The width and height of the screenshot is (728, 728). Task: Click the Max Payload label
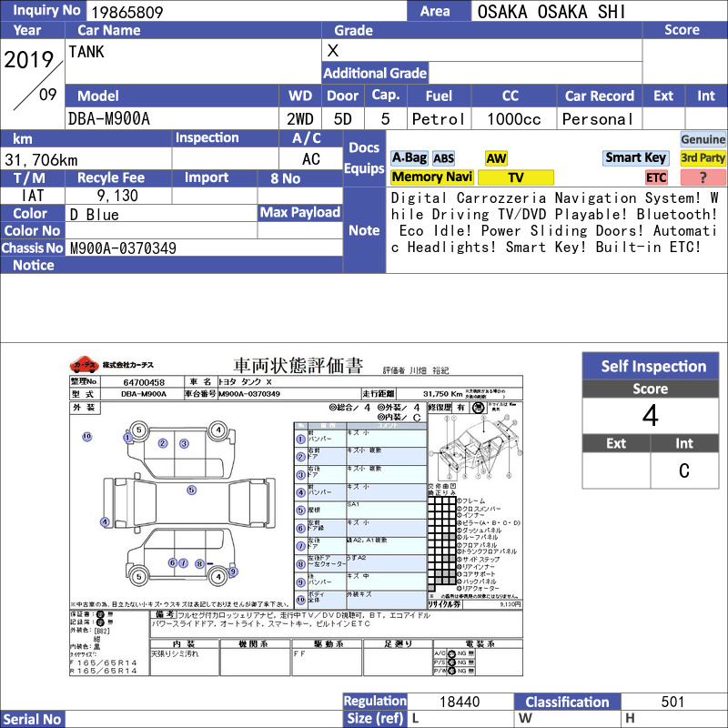point(300,213)
